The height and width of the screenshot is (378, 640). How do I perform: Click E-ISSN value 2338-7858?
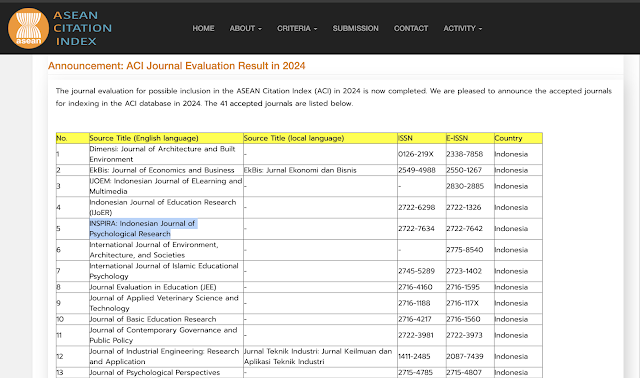[464, 154]
